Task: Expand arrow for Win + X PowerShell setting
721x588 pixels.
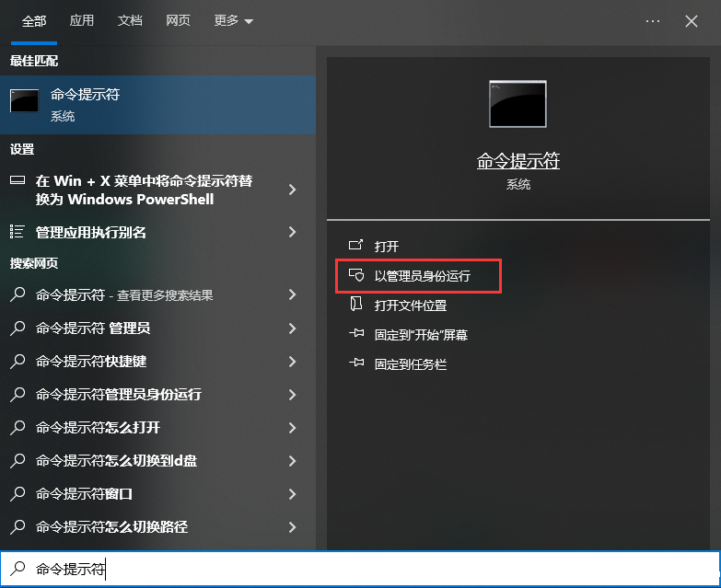Action: pos(293,190)
